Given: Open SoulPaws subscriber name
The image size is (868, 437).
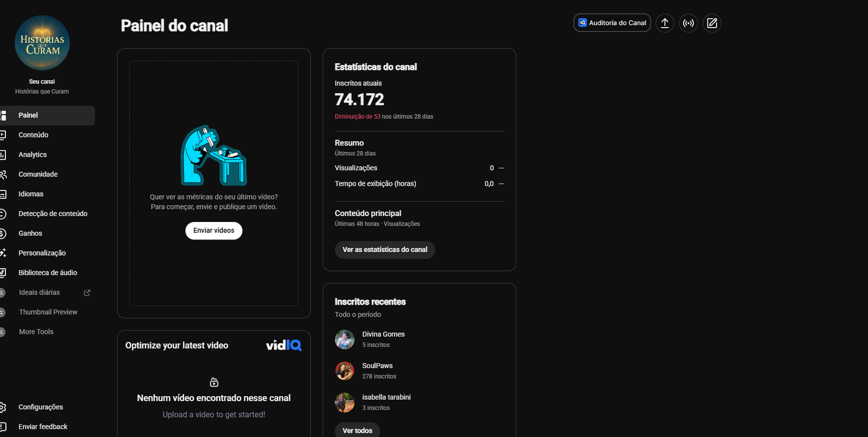Looking at the screenshot, I should [x=378, y=366].
